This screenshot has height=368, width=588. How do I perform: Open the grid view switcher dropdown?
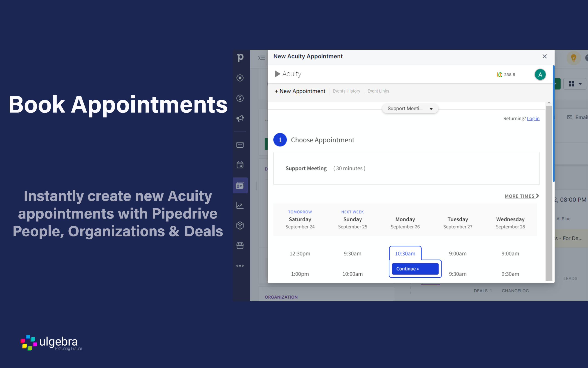coord(575,84)
